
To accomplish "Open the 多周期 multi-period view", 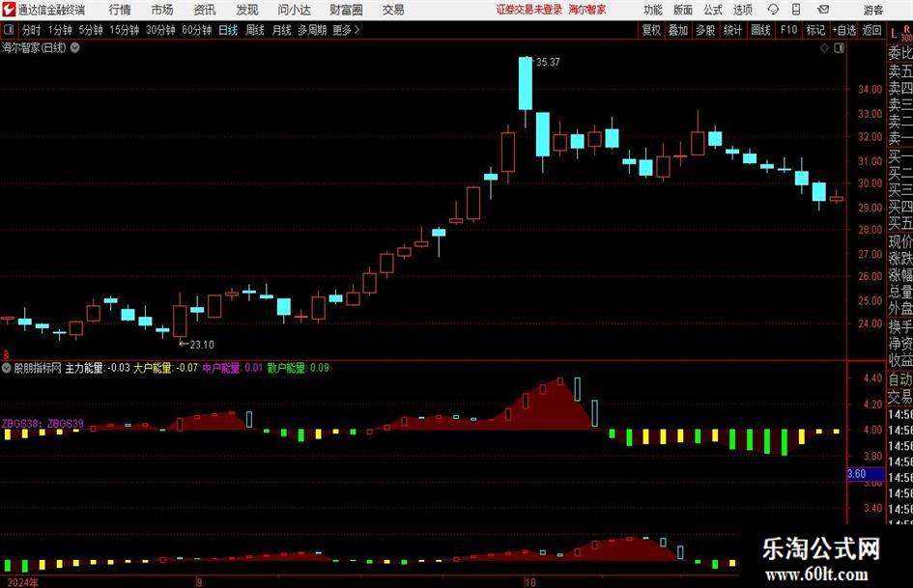I will click(312, 30).
